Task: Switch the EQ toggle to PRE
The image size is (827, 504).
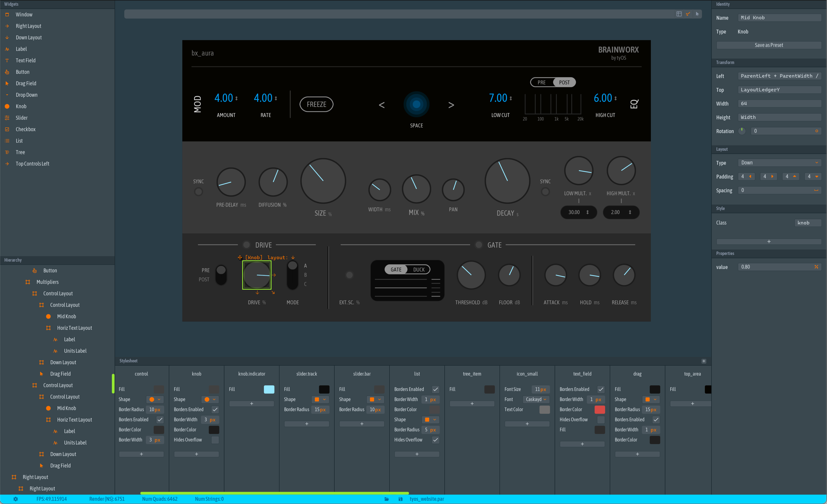Action: pyautogui.click(x=542, y=82)
